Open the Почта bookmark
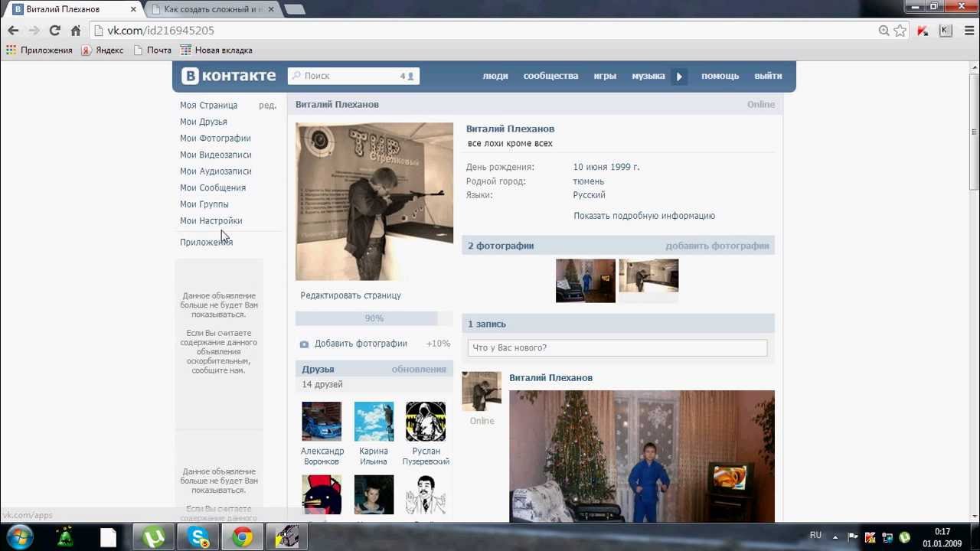Screen dimensions: 980x551 (x=152, y=51)
